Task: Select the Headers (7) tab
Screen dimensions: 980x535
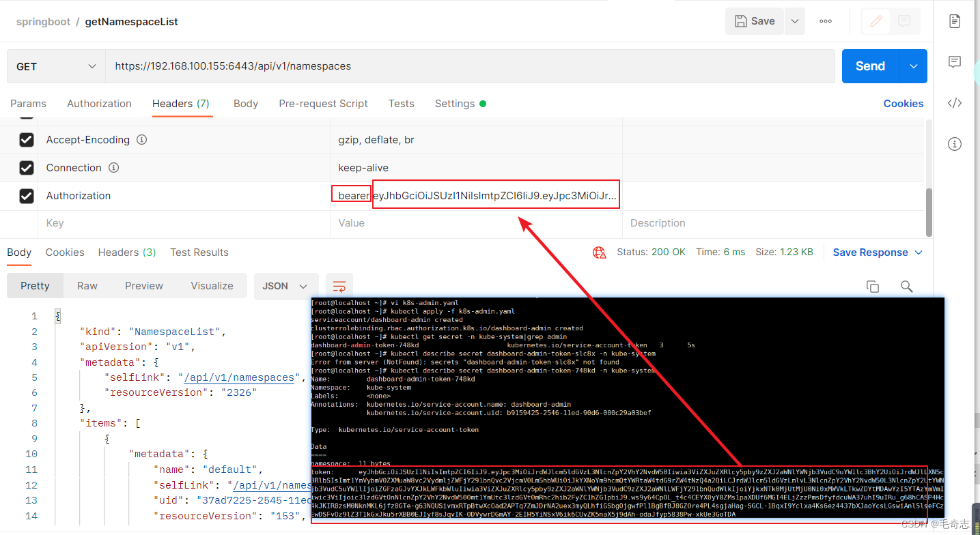Action: pos(181,104)
